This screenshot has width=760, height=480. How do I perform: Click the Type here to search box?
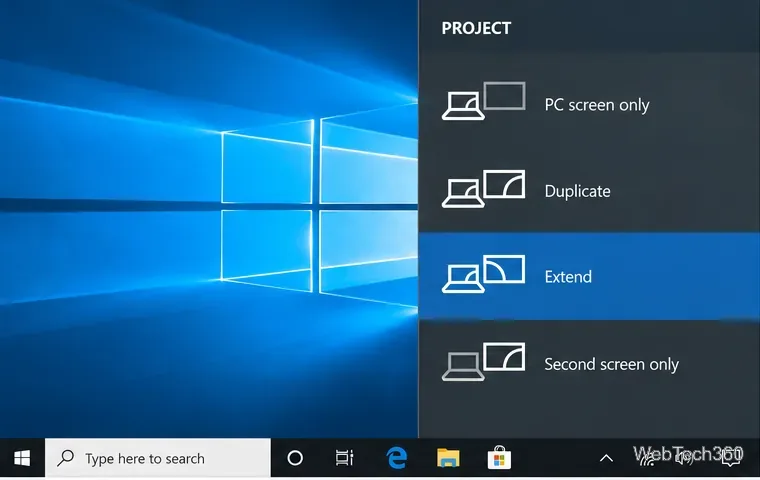pos(158,458)
